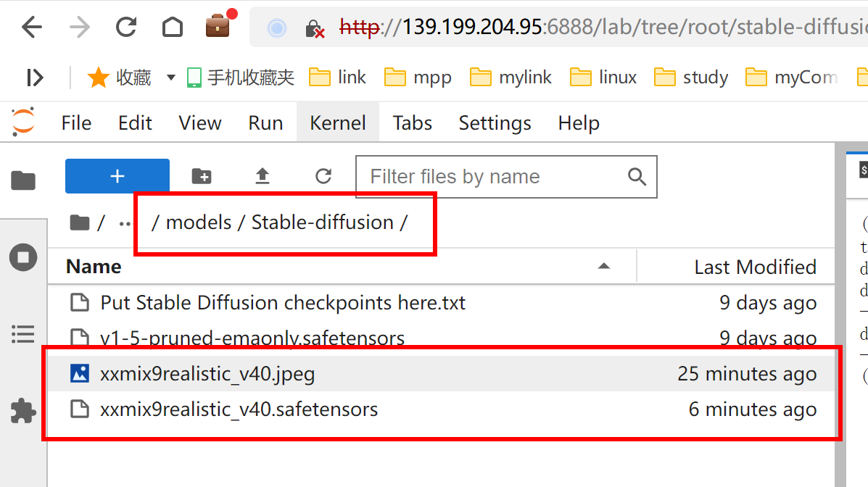Sort files by Last Modified column
The width and height of the screenshot is (868, 487).
click(x=755, y=267)
